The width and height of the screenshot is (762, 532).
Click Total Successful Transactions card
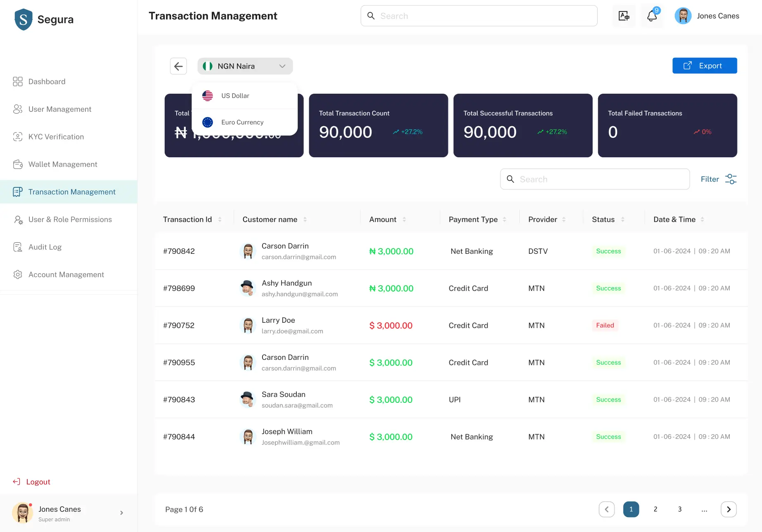click(523, 125)
